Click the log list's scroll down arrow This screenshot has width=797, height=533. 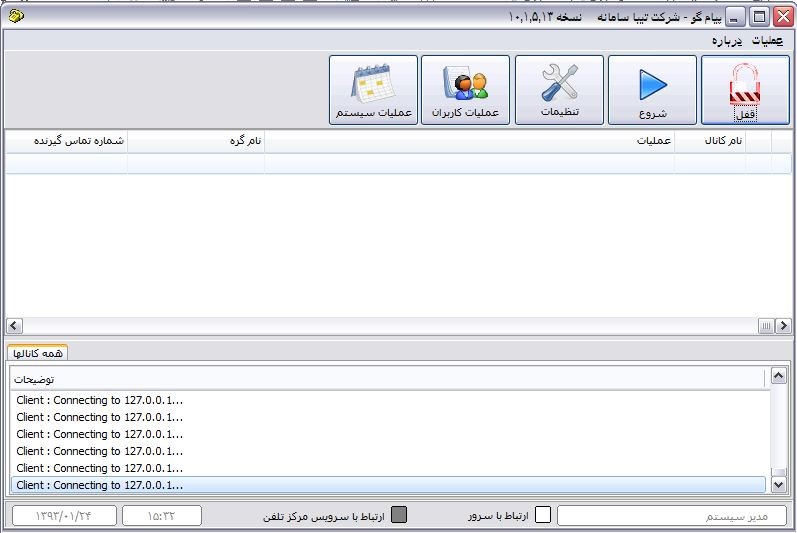point(778,485)
